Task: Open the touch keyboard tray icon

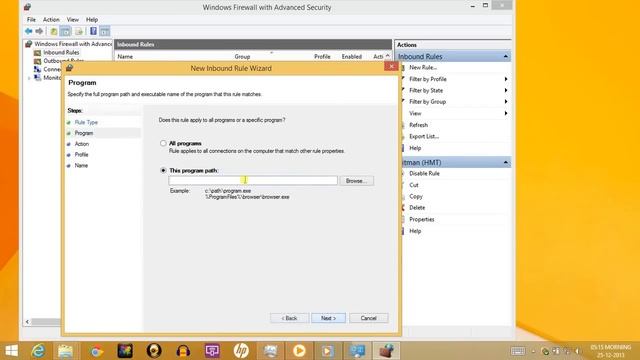Action: tap(518, 351)
